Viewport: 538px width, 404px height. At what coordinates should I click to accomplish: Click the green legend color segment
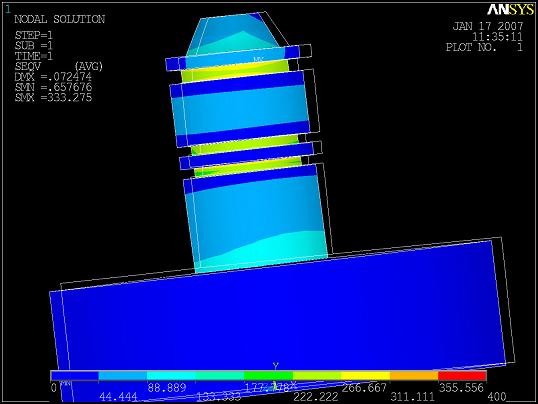[269, 376]
